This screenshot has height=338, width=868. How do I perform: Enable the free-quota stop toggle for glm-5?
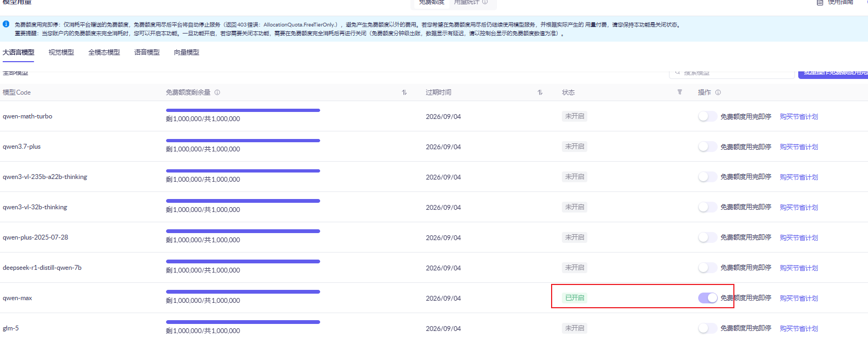click(x=707, y=328)
